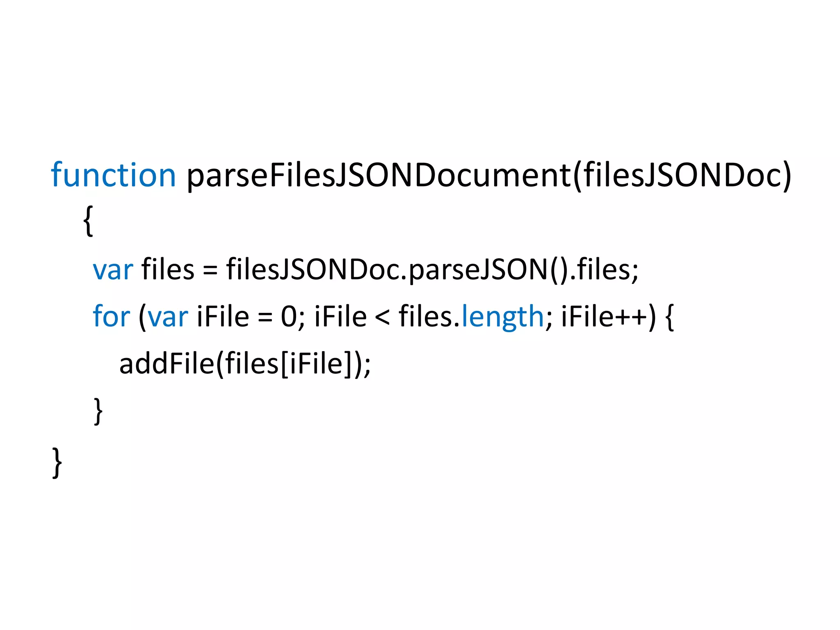
Task: Click the blue 'for' keyword
Action: (x=112, y=316)
